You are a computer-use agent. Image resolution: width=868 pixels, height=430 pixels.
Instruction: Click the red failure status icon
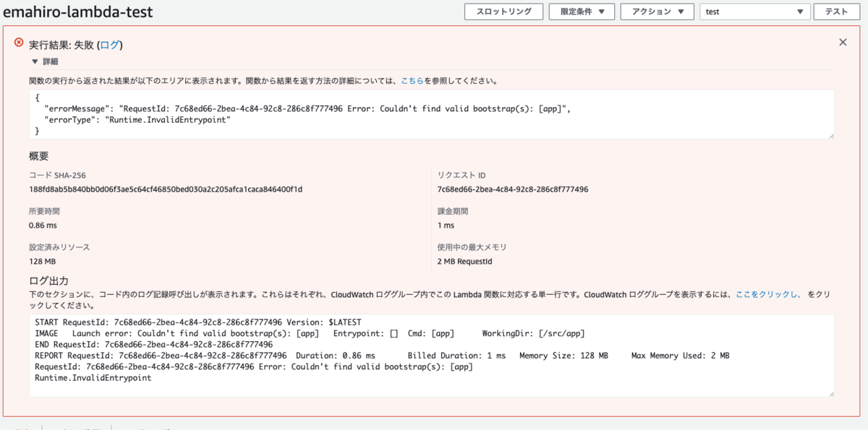pos(19,43)
